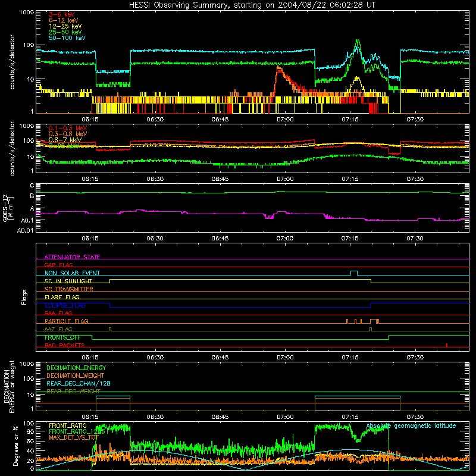Click the red BAD_PACKETS spike marker

[447, 345]
